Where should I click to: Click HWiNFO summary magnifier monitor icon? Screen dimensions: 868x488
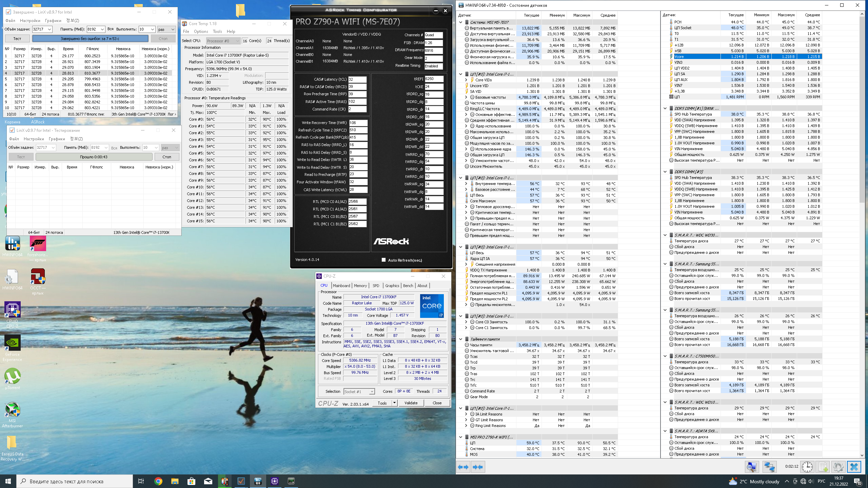coord(752,467)
